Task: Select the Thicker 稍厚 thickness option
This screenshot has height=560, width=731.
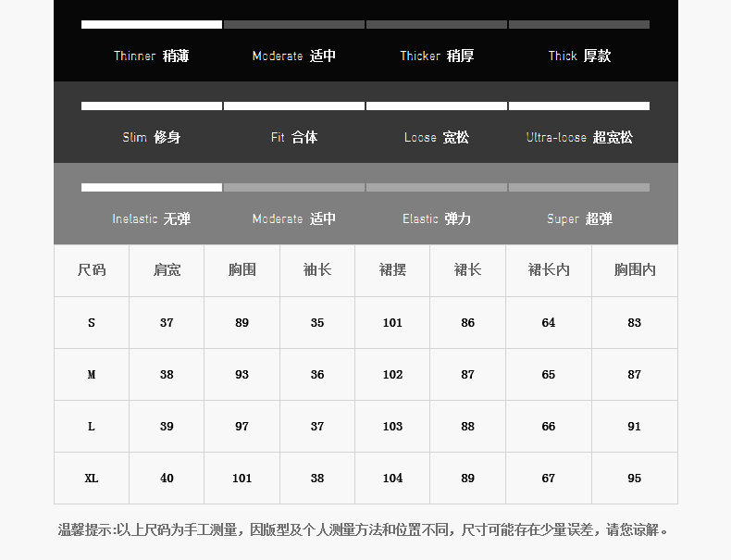Action: [437, 56]
